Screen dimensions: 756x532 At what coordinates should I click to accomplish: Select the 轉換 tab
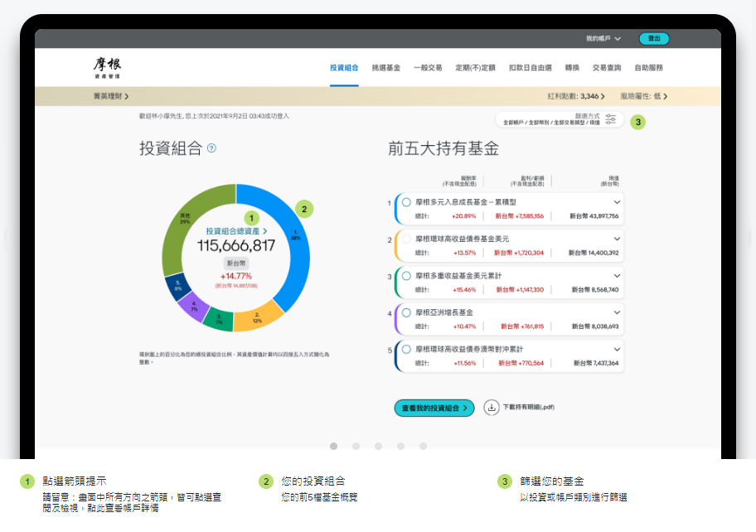point(572,68)
